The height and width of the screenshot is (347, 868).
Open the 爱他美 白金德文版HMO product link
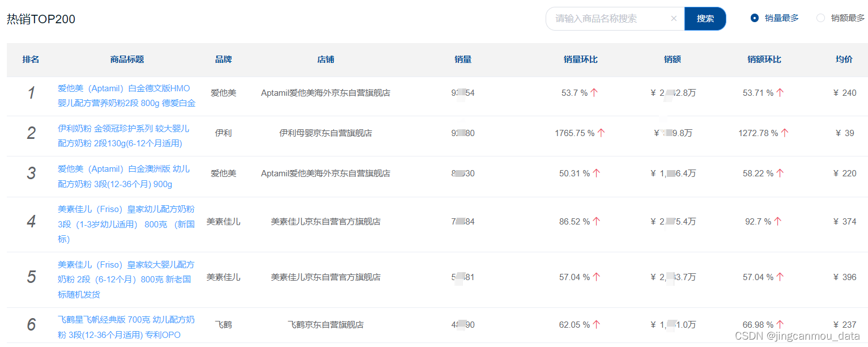coord(127,96)
